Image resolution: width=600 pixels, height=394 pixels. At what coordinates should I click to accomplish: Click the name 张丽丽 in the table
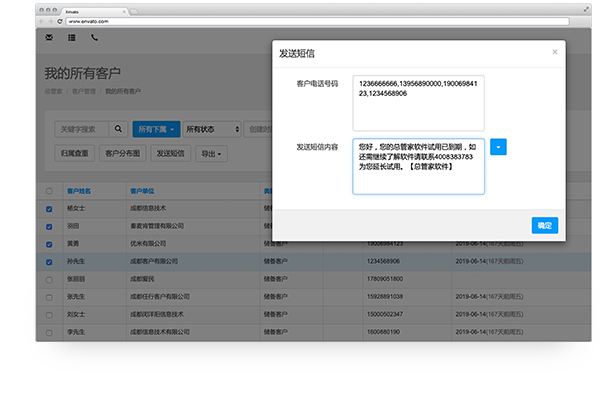point(76,279)
